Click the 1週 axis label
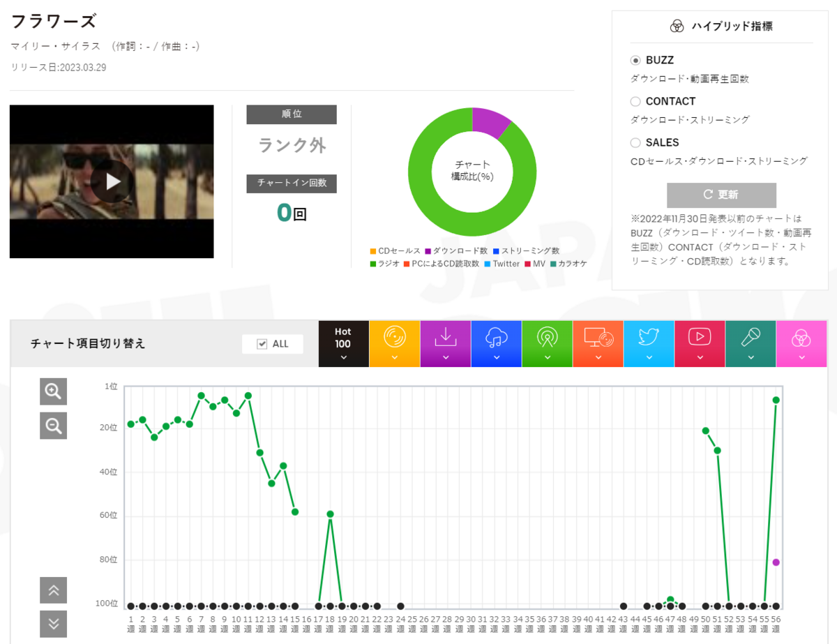Viewport: 837px width, 644px height. point(130,623)
